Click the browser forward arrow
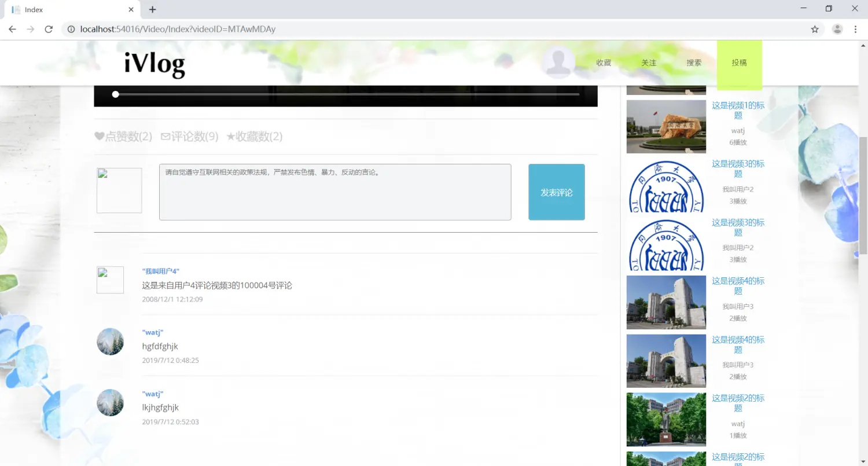This screenshot has width=868, height=466. [31, 29]
